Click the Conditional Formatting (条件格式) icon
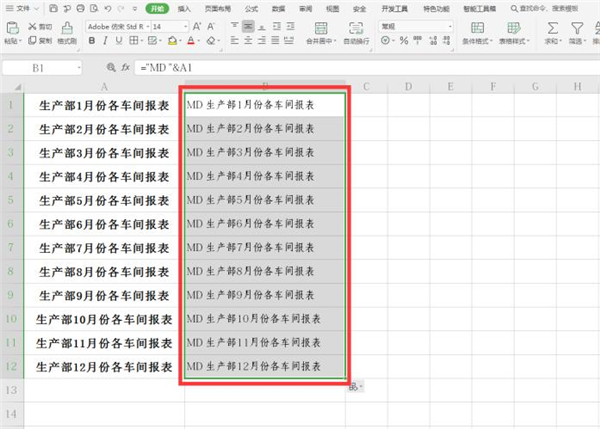 click(476, 26)
